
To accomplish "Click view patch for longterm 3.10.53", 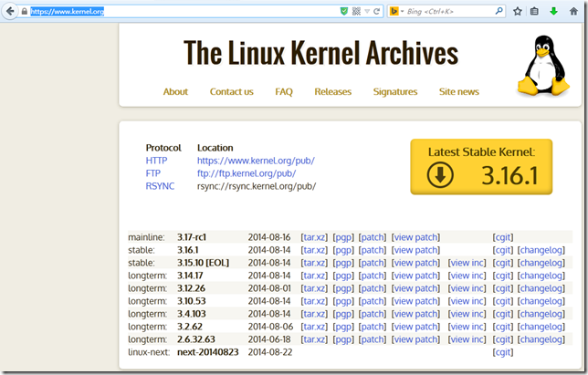I will click(415, 301).
